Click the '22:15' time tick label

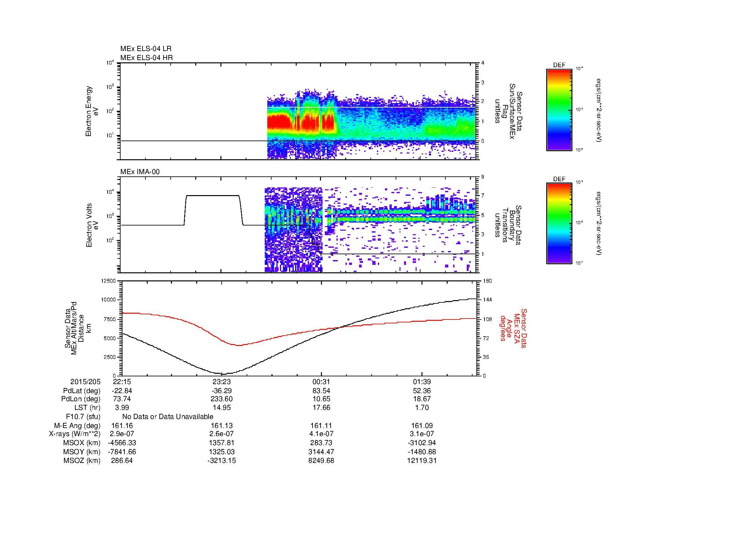pos(122,382)
